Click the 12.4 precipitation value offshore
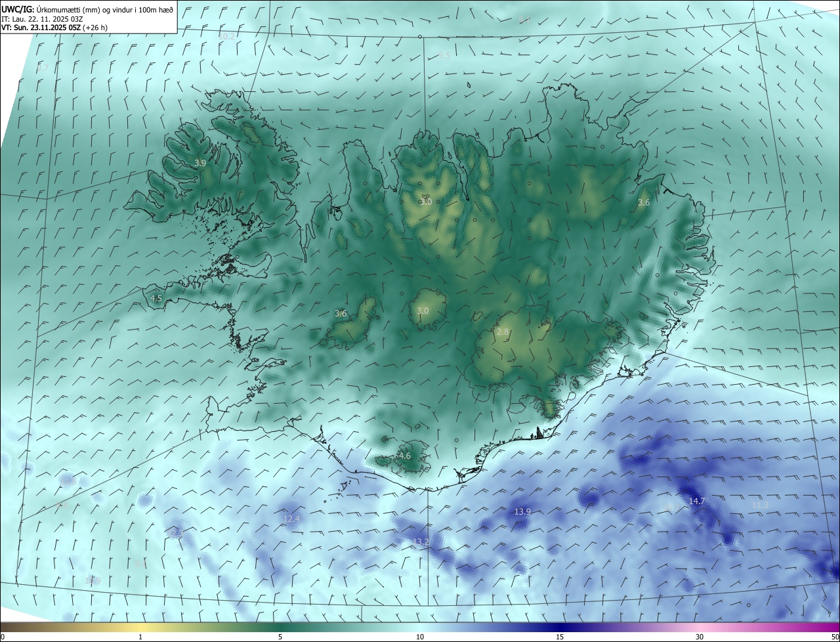This screenshot has width=840, height=642. (291, 519)
